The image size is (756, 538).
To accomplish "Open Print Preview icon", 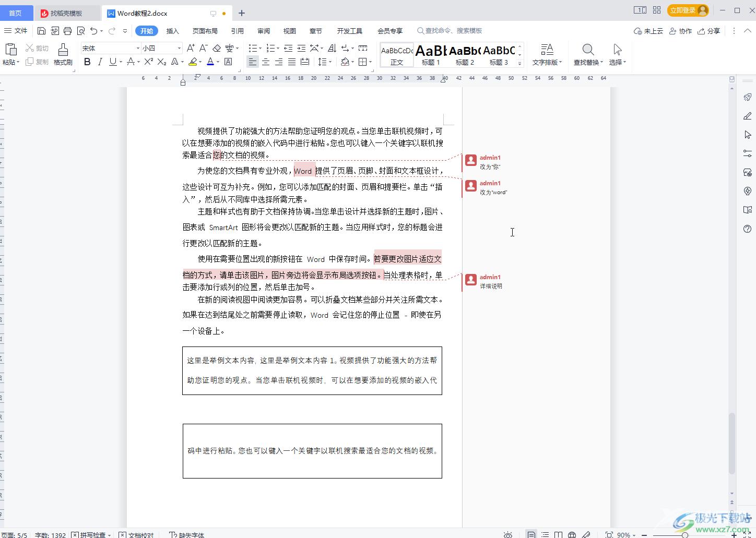I will tap(80, 31).
